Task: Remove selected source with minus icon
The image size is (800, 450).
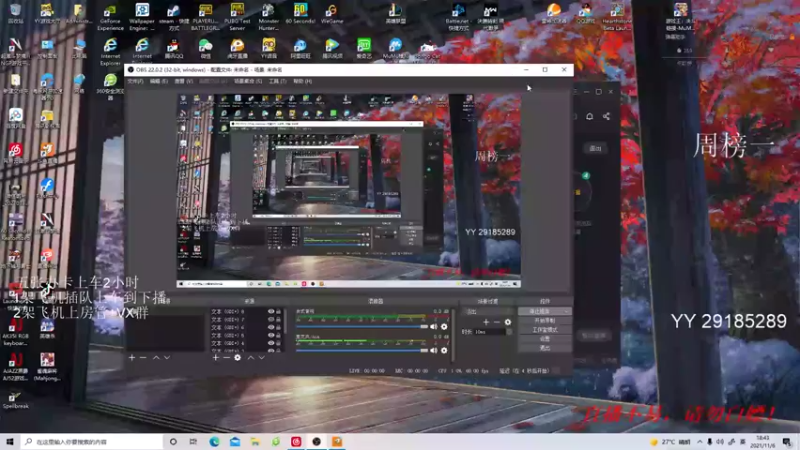Action: [227, 358]
